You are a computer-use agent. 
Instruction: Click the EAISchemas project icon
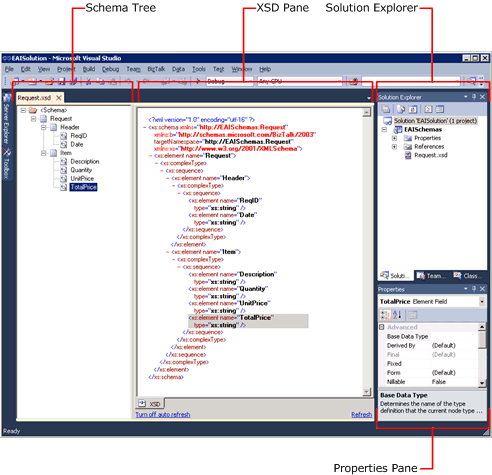(398, 130)
